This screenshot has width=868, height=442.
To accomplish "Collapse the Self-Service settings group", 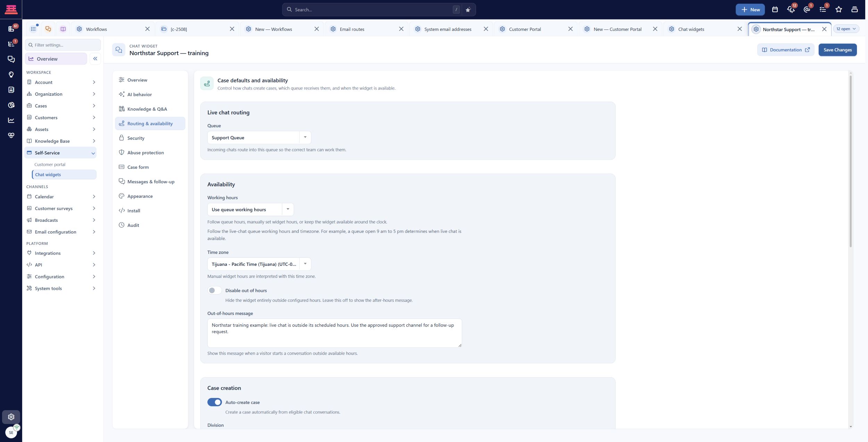I will (x=61, y=153).
